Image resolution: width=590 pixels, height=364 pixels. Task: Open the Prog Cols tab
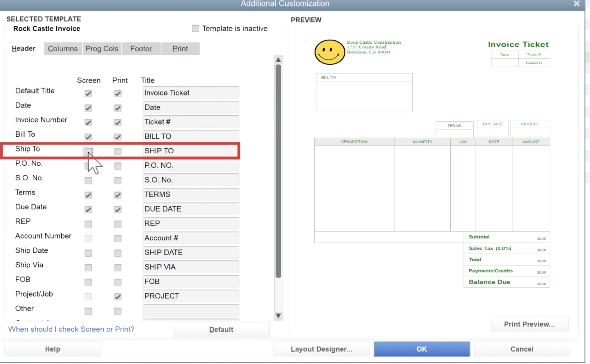tap(102, 49)
